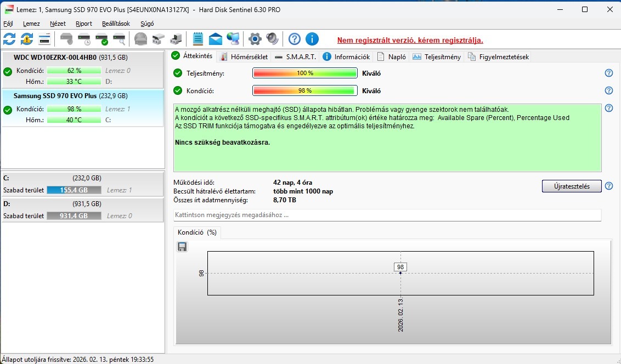Click the 'Nincs szükség beavatkozásra.' text
The image size is (621, 364).
pyautogui.click(x=223, y=143)
